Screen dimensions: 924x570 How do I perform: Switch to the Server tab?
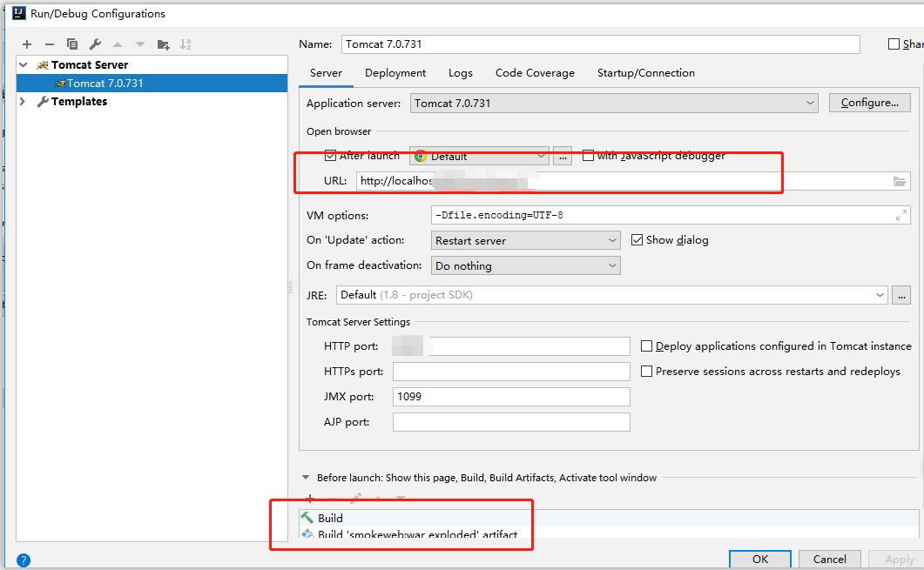(326, 73)
